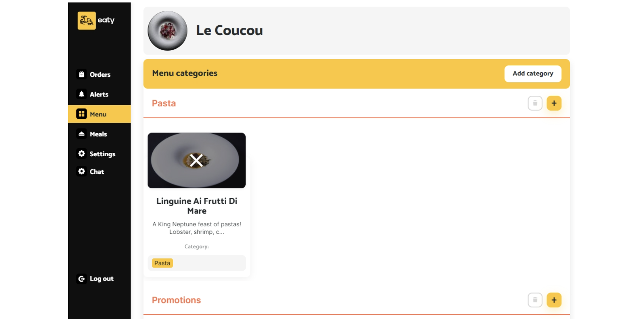Image resolution: width=644 pixels, height=321 pixels.
Task: Click the Log out icon
Action: [x=82, y=279]
